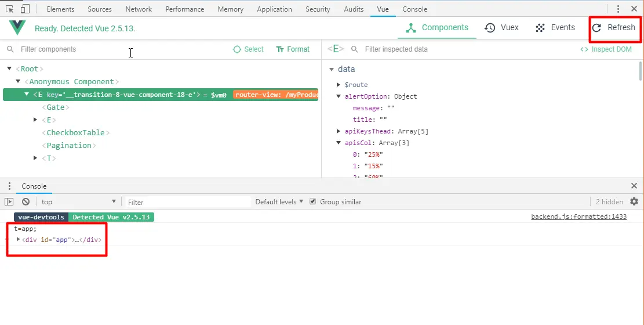644x325 pixels.
Task: Toggle the Group similar checkbox
Action: (x=313, y=201)
